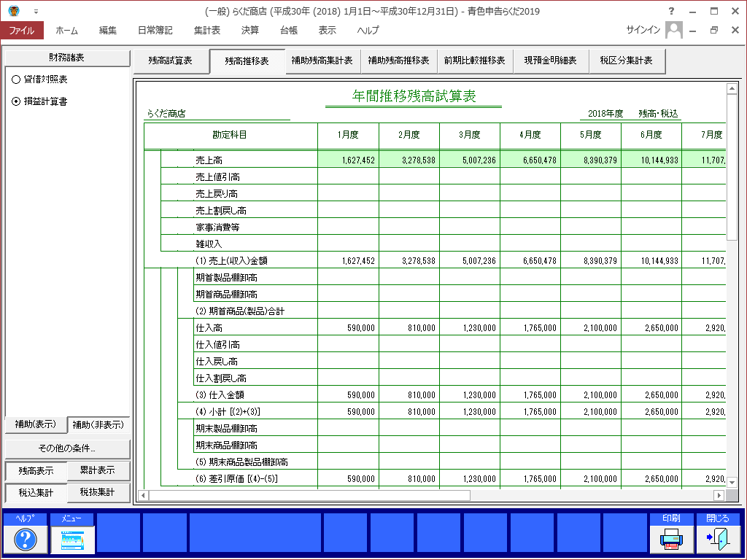This screenshot has height=560, width=747.
Task: Select (1) 売上(収入)金額 row
Action: point(231,261)
